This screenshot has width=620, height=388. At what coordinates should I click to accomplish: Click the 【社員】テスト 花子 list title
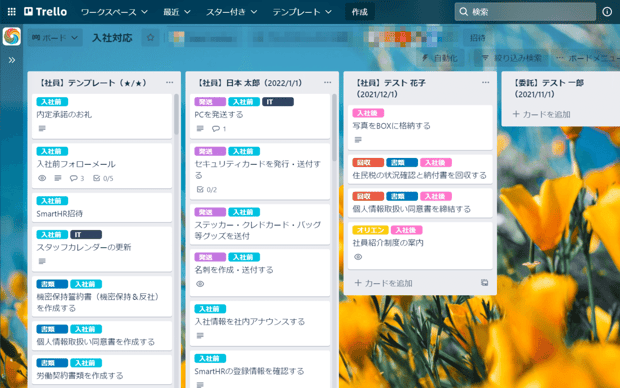tap(391, 88)
